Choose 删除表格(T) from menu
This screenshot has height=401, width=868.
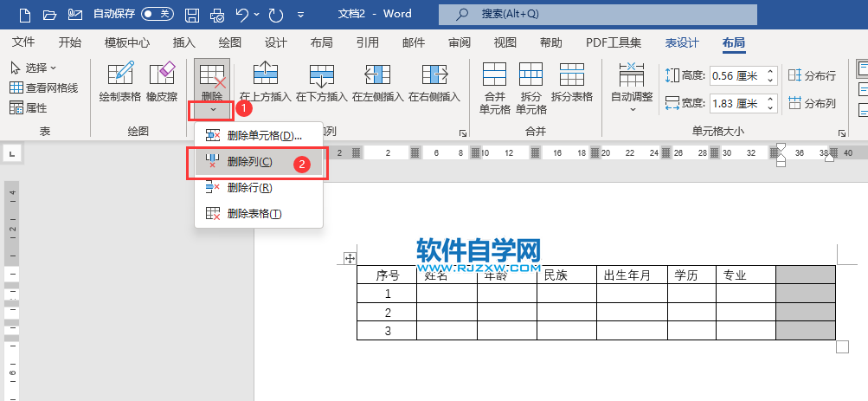[x=259, y=213]
